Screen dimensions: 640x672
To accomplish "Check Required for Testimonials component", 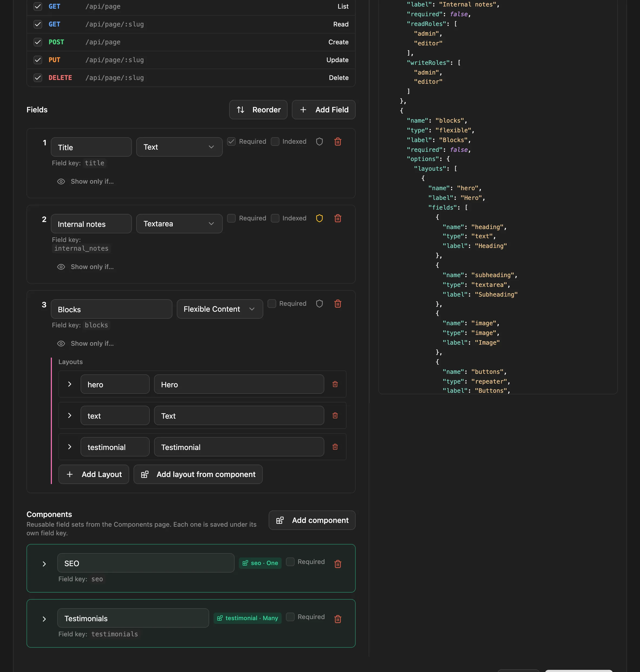I will [x=290, y=617].
